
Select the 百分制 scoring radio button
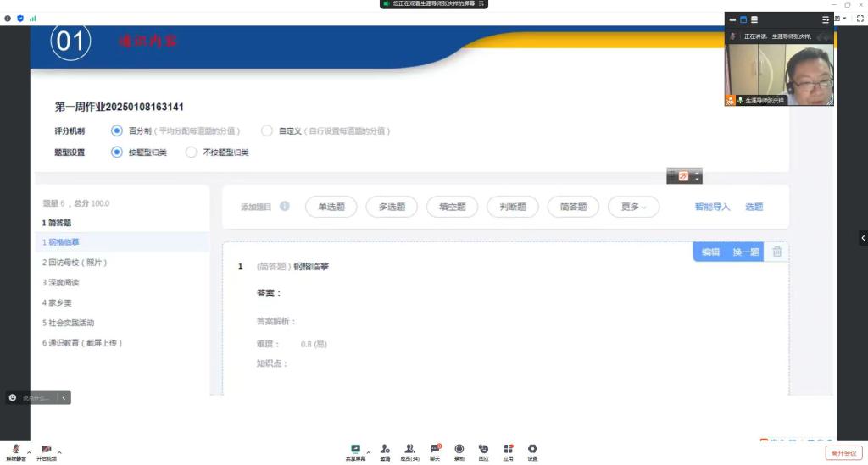[117, 130]
